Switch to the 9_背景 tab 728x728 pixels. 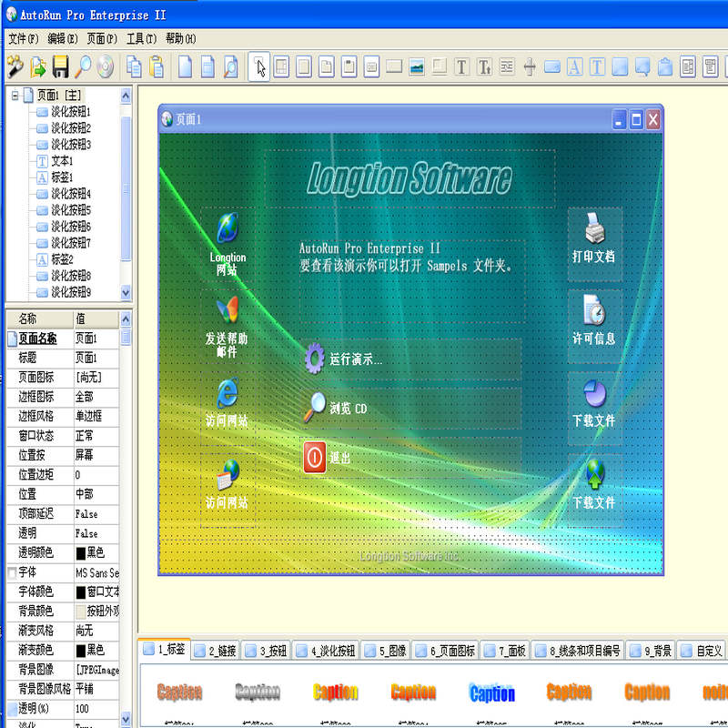[x=651, y=651]
